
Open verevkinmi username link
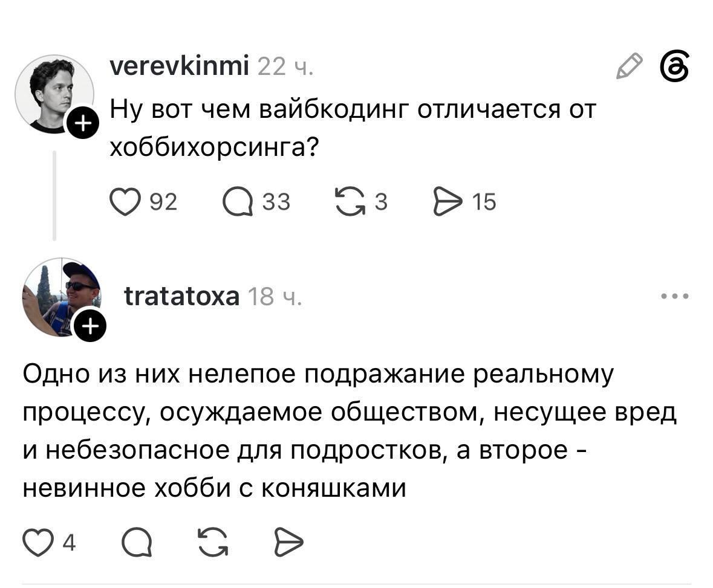tap(180, 66)
